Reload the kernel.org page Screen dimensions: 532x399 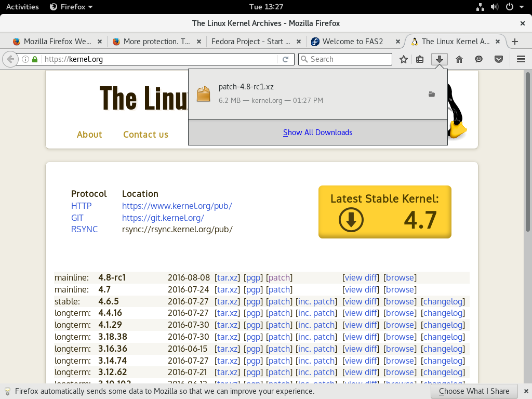click(286, 59)
